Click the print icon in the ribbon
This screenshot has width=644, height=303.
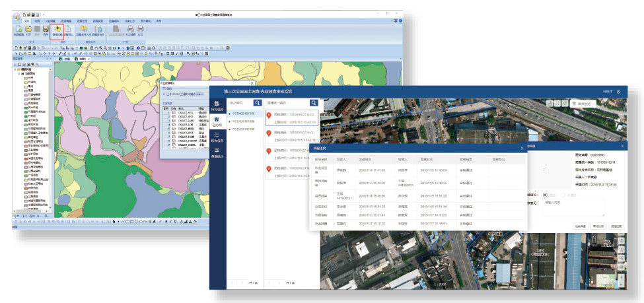click(x=139, y=30)
